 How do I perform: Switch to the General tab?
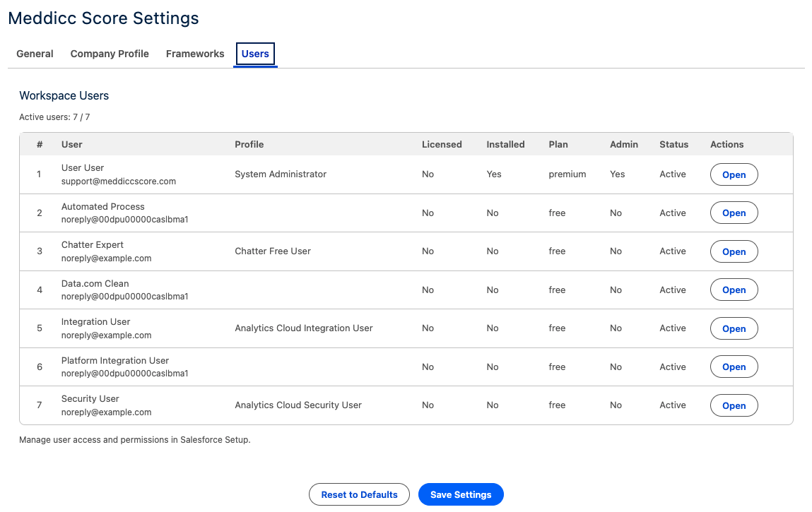click(x=35, y=54)
